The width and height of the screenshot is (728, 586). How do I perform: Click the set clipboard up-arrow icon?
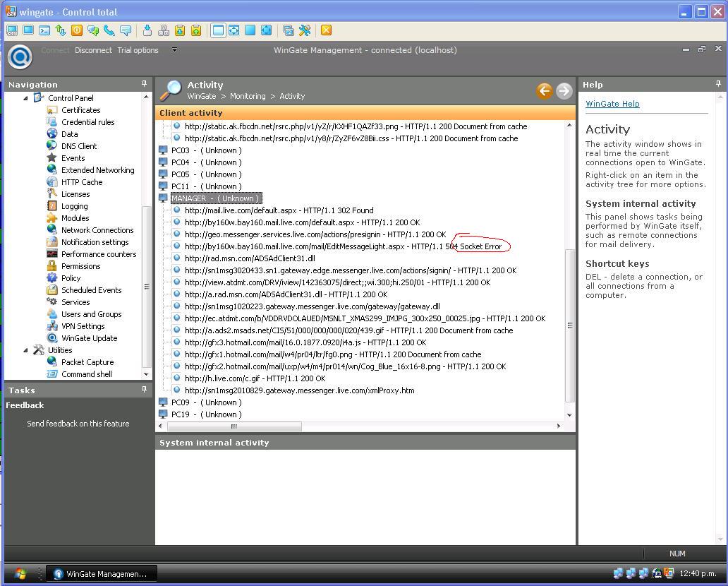tap(196, 30)
